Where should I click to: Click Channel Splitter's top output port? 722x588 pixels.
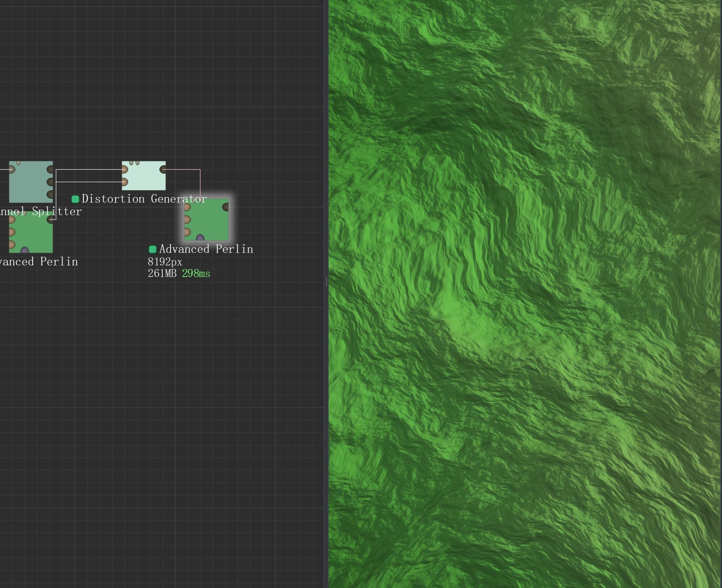click(50, 170)
